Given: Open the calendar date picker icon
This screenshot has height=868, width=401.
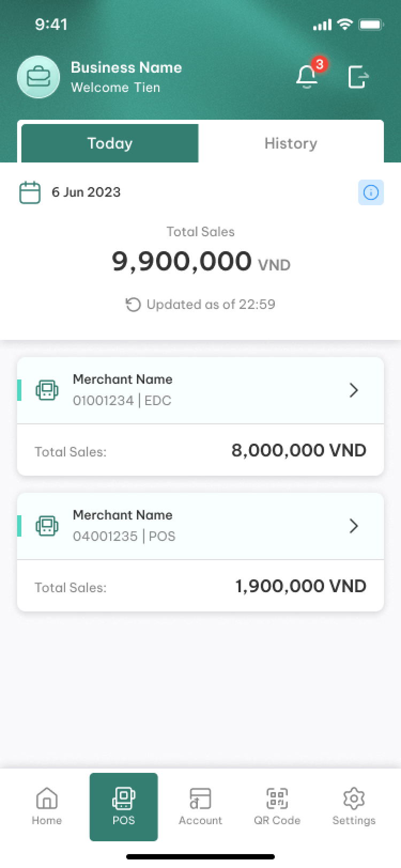Looking at the screenshot, I should pyautogui.click(x=30, y=192).
